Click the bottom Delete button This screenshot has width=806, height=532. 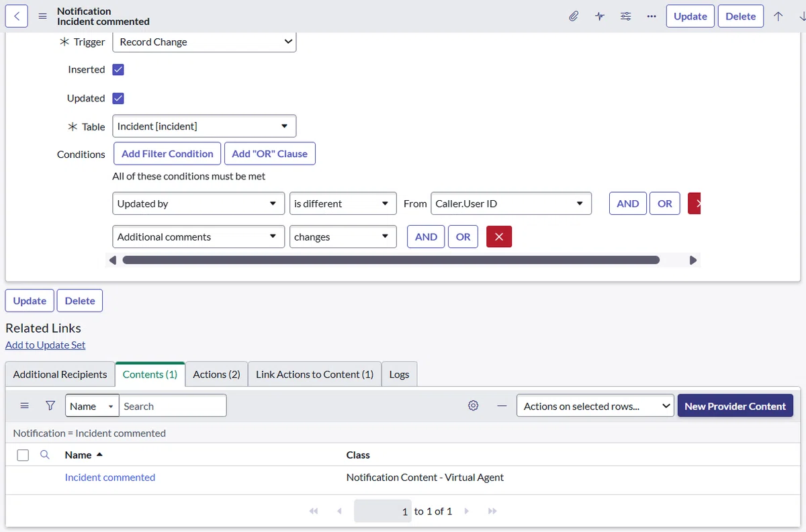pos(80,300)
